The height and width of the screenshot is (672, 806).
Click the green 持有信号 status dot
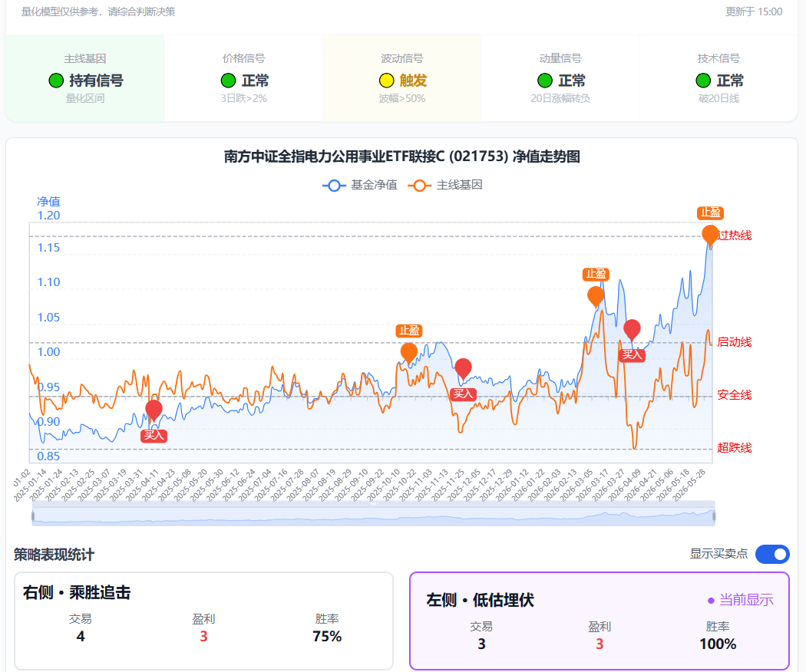point(56,81)
